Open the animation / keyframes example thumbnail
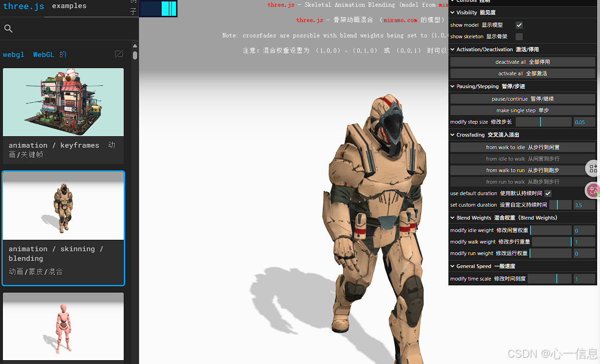The image size is (600, 364). (63, 102)
